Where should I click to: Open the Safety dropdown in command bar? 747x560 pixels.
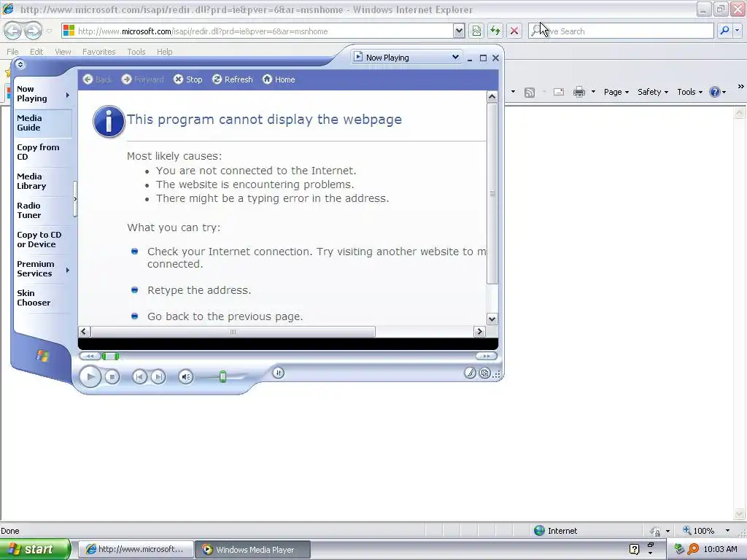653,92
